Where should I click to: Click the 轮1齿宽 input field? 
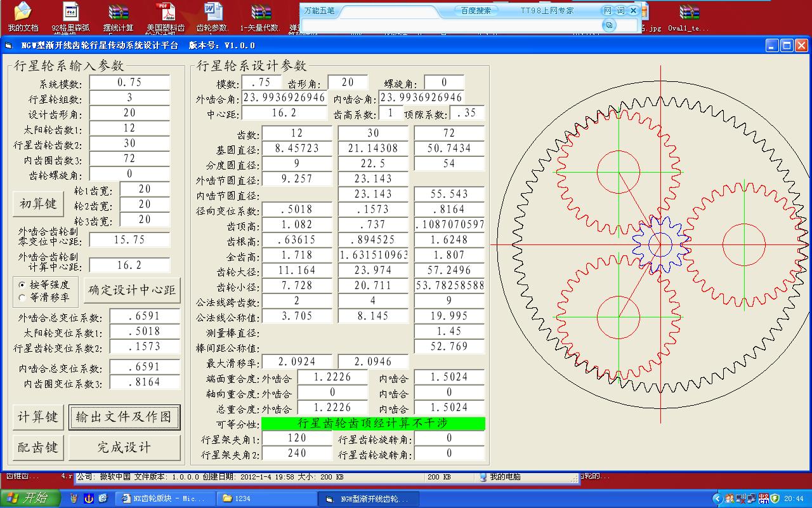tap(145, 189)
